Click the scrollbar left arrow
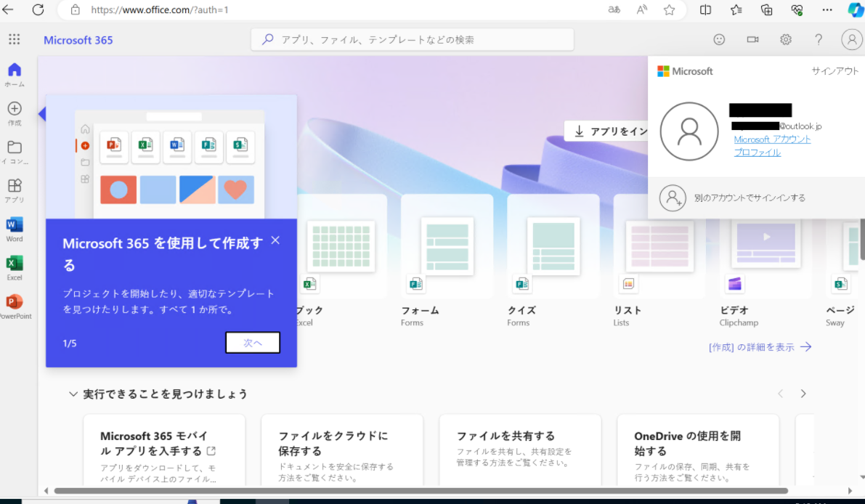 [46, 491]
